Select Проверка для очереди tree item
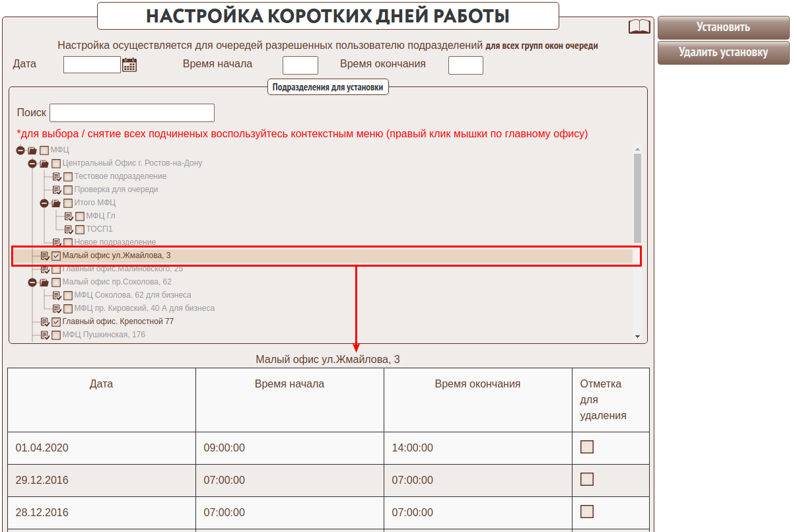The width and height of the screenshot is (797, 532). 116,190
